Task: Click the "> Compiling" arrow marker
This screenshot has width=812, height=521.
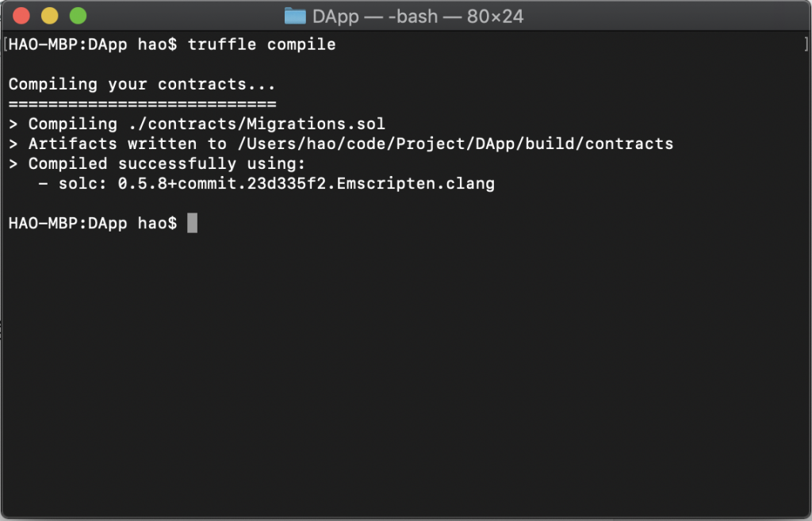Action: tap(13, 124)
